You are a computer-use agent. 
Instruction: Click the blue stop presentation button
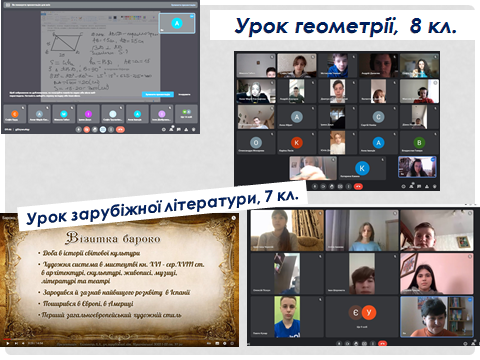(x=158, y=94)
